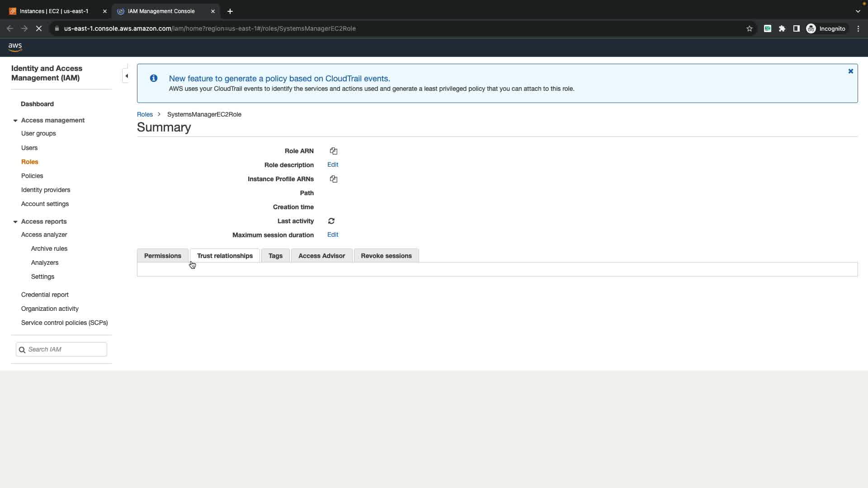Open a new browser tab
Image resolution: width=868 pixels, height=488 pixels.
[x=230, y=11]
